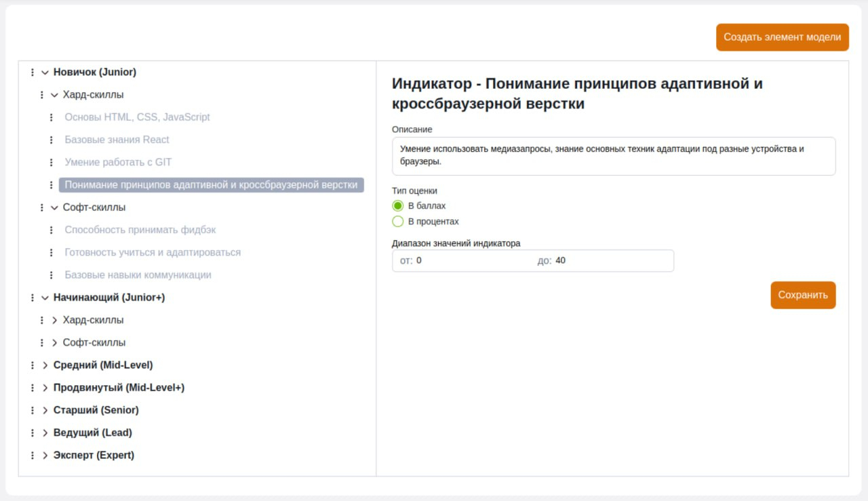This screenshot has height=501, width=868.
Task: Select the Ведущий (Lead) level label
Action: (92, 433)
